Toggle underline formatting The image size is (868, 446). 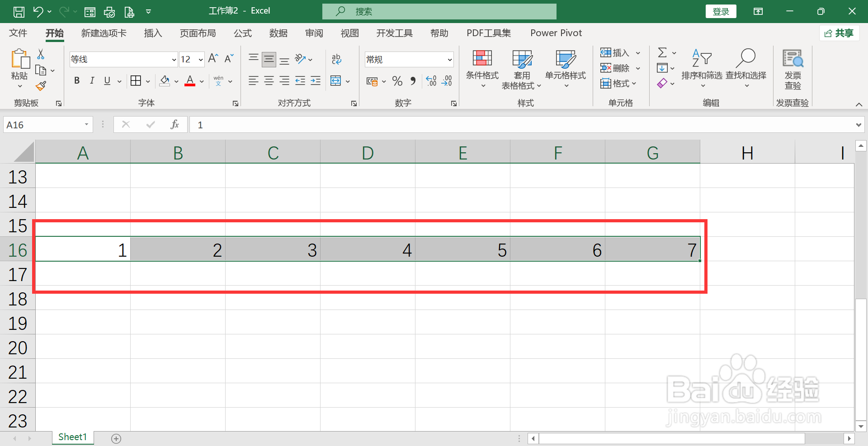pyautogui.click(x=107, y=81)
